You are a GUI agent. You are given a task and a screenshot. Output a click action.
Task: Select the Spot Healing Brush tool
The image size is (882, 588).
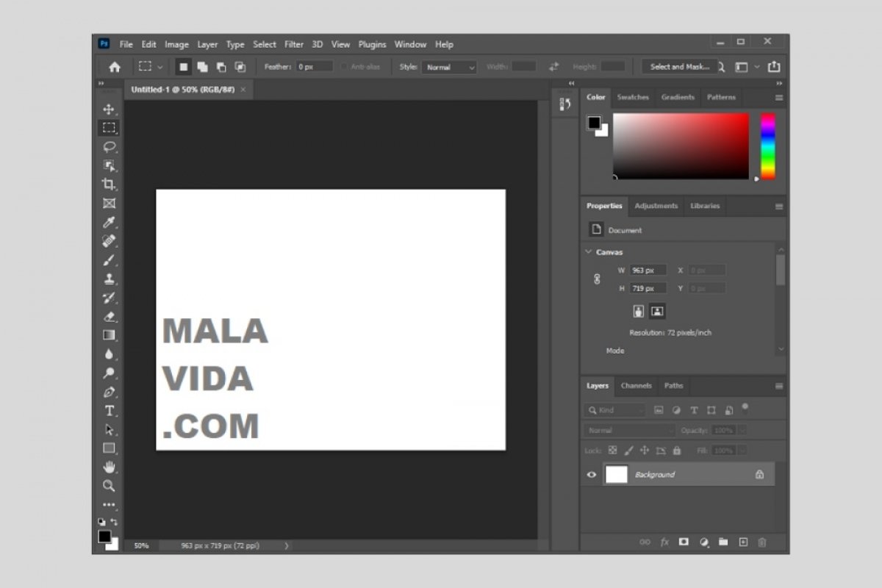coord(109,241)
